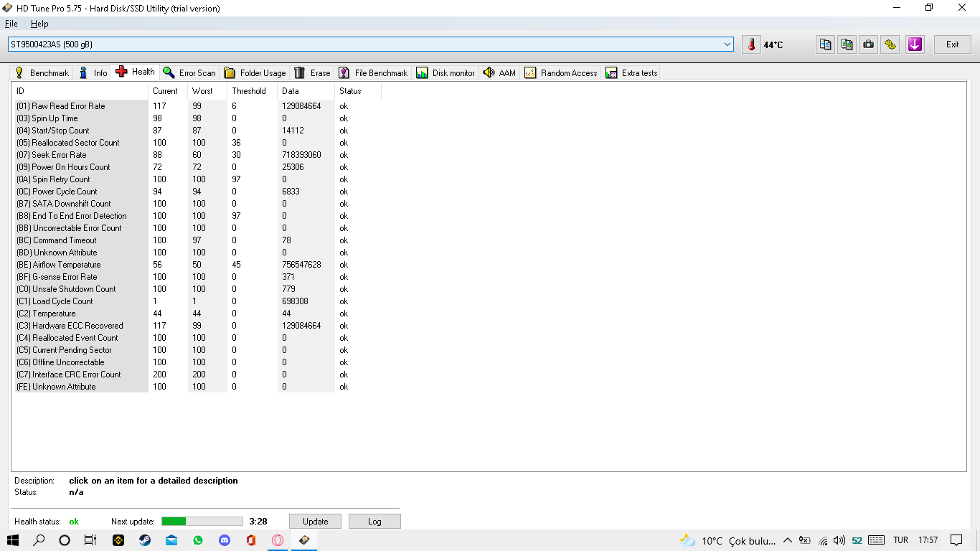Click the weather widget in taskbar
This screenshot has height=551, width=980.
coord(727,540)
